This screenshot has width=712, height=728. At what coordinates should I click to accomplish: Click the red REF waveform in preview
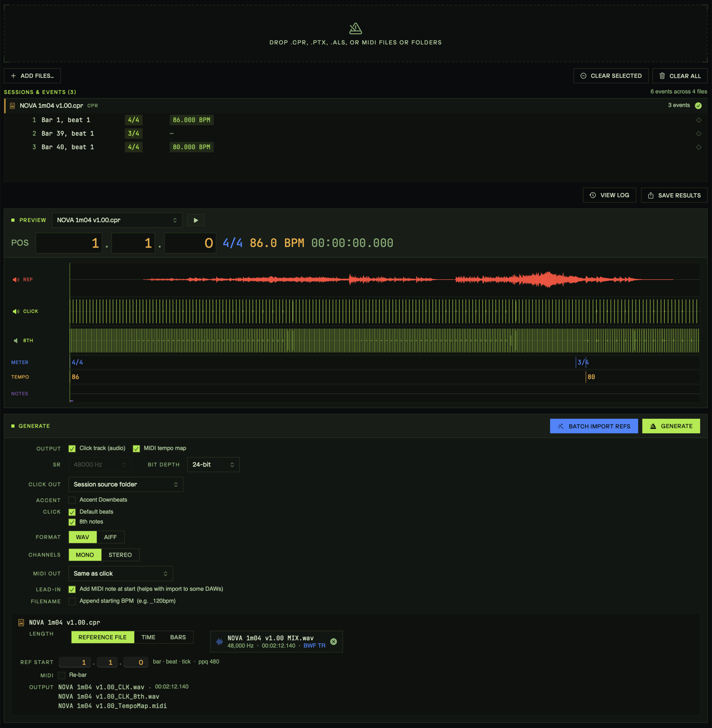tap(408, 280)
